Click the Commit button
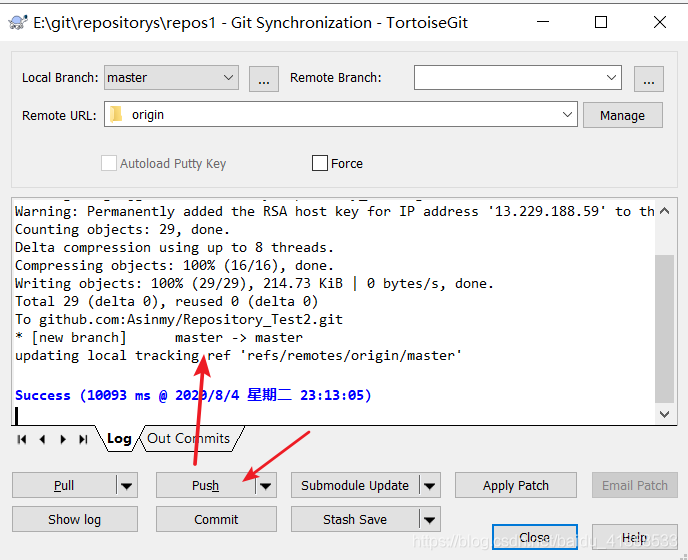Screen dimensions: 688x560 click(x=216, y=520)
